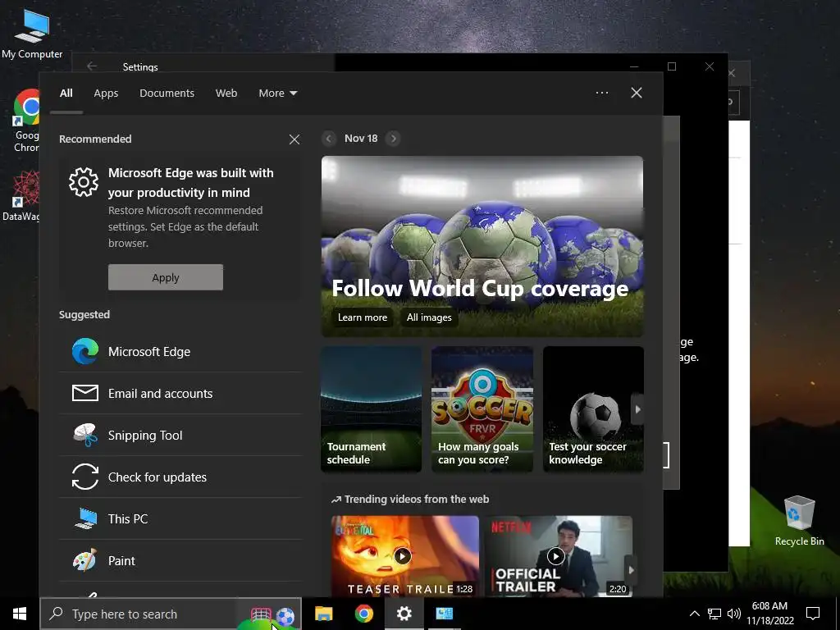The image size is (840, 630).
Task: Open File Explorer from taskbar
Action: [323, 614]
